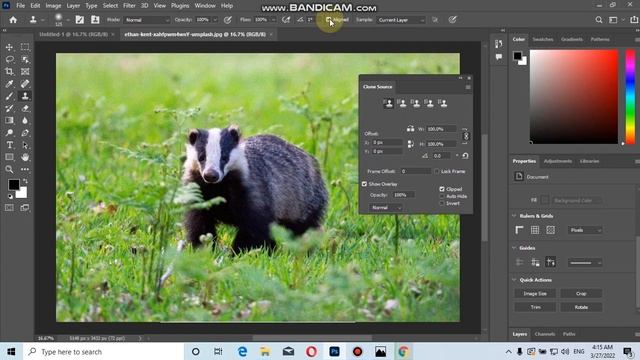The height and width of the screenshot is (360, 640).
Task: Select the first clone source stamp
Action: (389, 103)
